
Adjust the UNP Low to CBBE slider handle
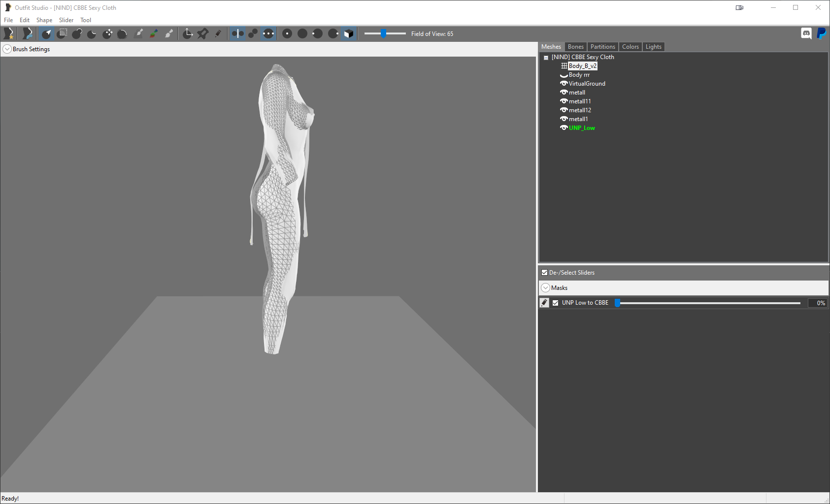click(x=617, y=303)
